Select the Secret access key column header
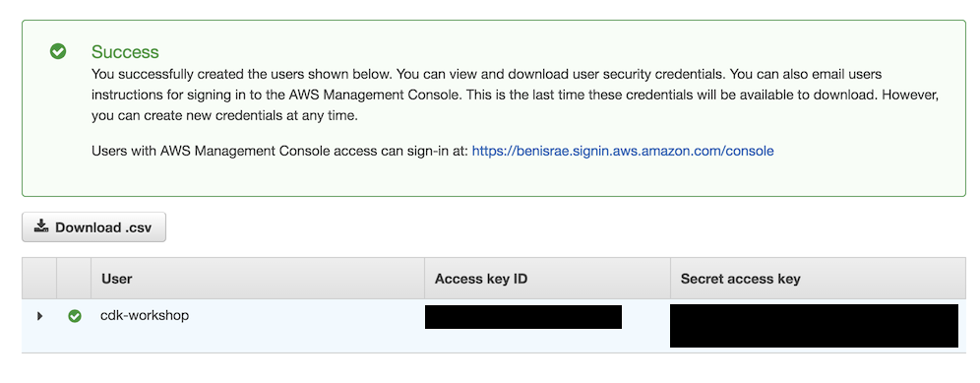980x383 pixels. (741, 279)
